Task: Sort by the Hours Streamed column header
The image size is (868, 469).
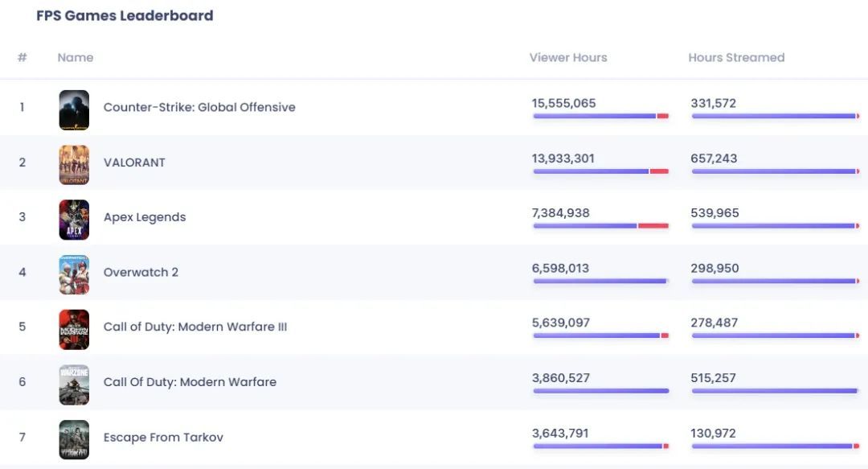Action: coord(735,58)
